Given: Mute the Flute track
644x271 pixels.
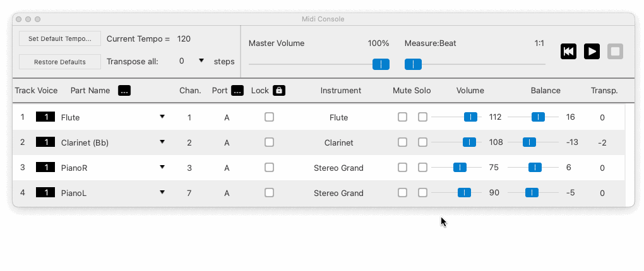Looking at the screenshot, I should pos(403,117).
